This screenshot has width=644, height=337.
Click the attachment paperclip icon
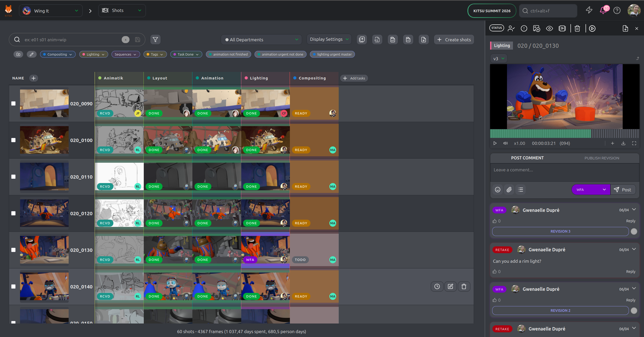click(x=509, y=190)
